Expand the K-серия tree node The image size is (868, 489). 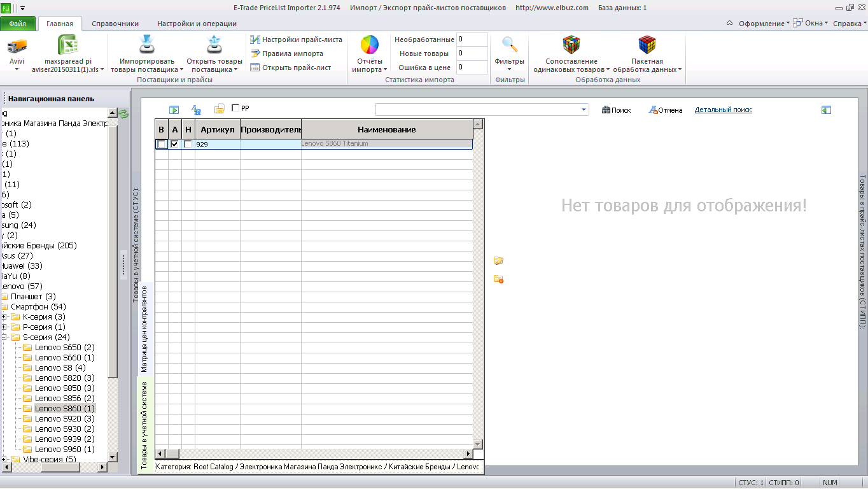[x=4, y=317]
